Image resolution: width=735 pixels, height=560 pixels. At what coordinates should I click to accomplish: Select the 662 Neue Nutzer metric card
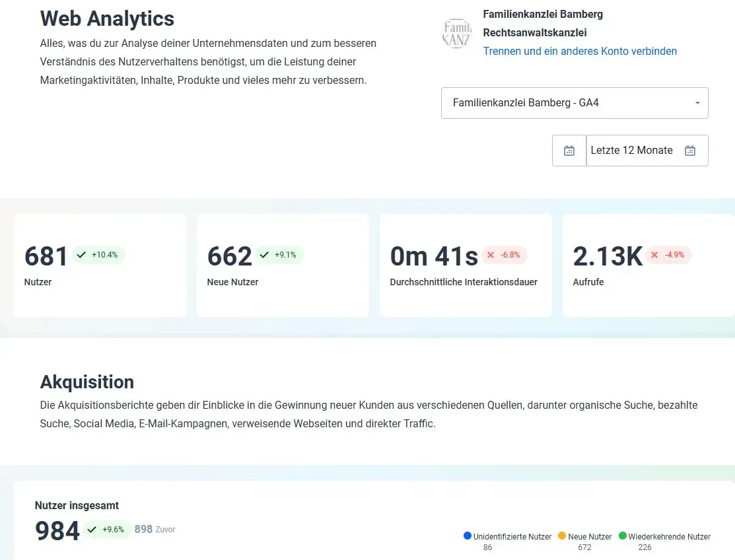[283, 265]
